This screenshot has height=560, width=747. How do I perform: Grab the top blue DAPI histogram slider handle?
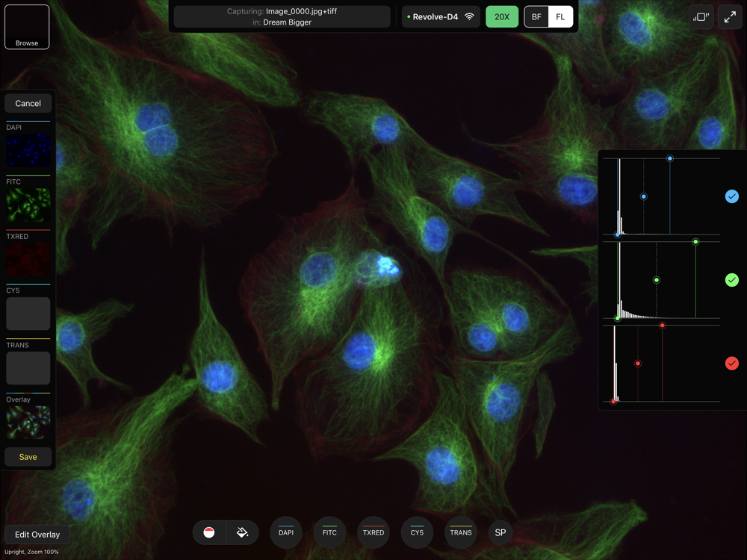pos(670,158)
